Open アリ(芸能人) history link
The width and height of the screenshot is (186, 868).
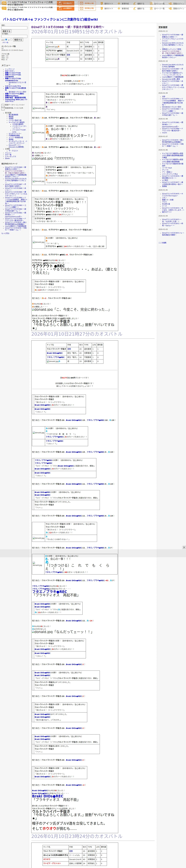coord(167,172)
